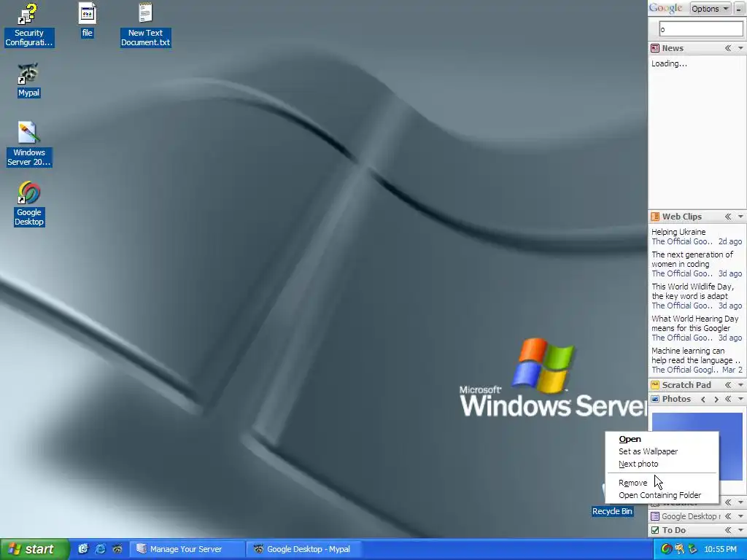
Task: Open the Web Clips dropdown arrow
Action: pos(740,217)
